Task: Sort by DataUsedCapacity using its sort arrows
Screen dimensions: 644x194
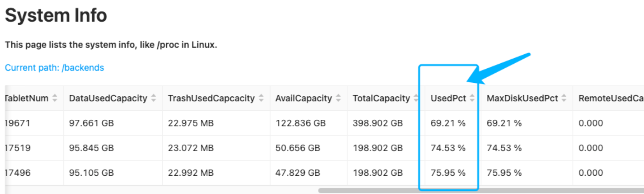Action: click(154, 98)
